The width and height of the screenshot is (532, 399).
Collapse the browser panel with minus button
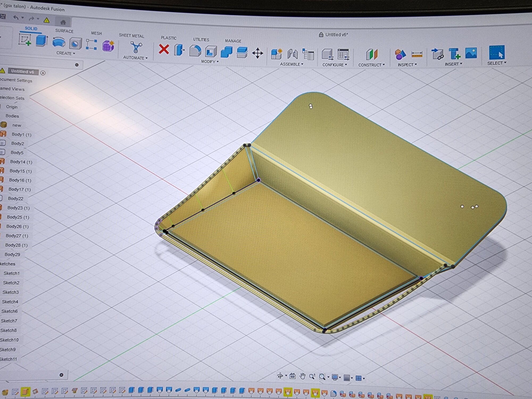click(77, 65)
